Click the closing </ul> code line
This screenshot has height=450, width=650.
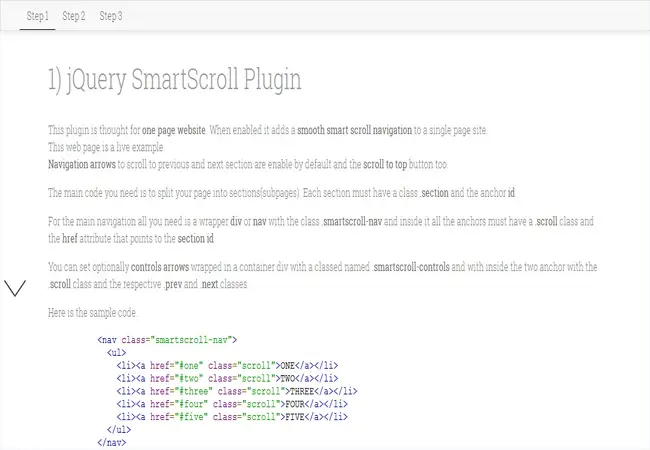click(x=119, y=430)
